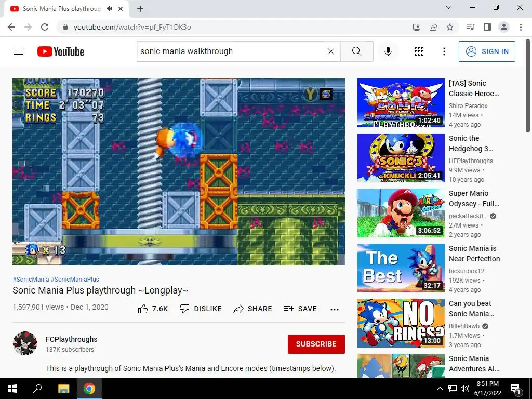Click the magnifier search button
The image size is (532, 399).
pos(356,51)
